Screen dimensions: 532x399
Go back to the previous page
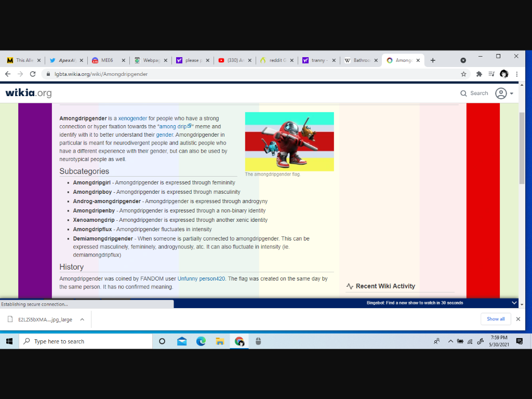coord(8,74)
